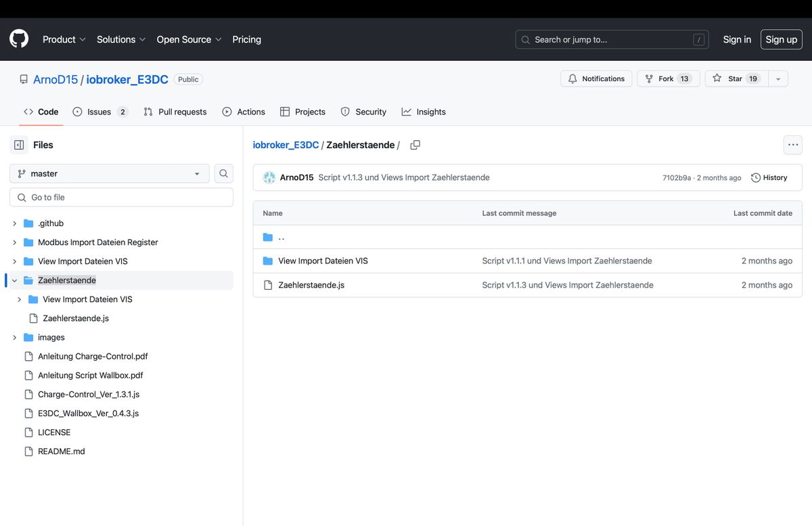Click the Sign in link
This screenshot has width=812, height=526.
[737, 39]
